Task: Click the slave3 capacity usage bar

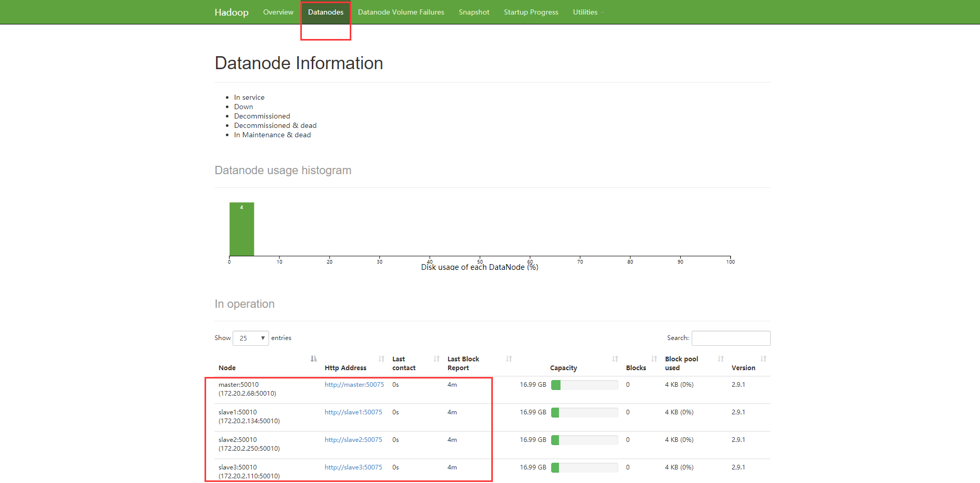Action: tap(584, 467)
